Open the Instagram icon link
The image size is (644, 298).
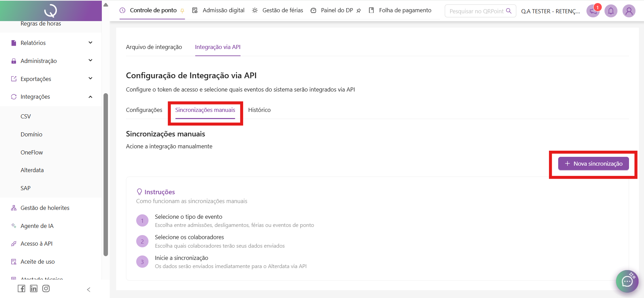(x=46, y=289)
